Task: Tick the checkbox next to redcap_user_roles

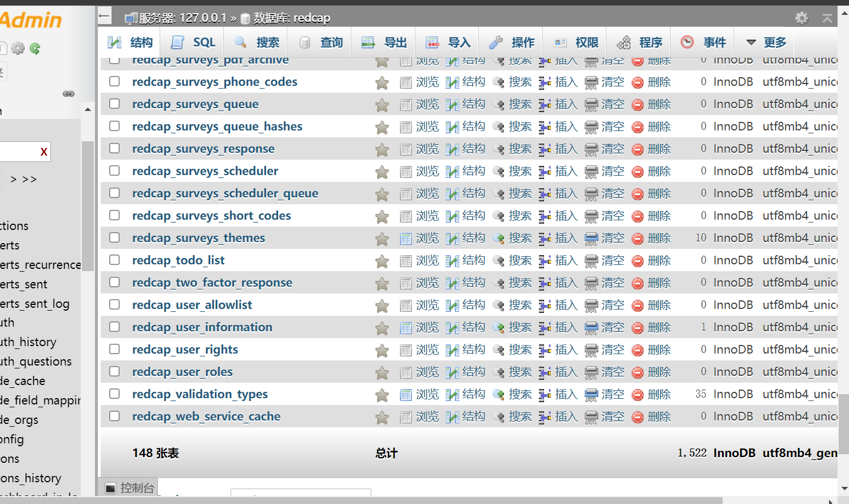Action: coord(114,372)
